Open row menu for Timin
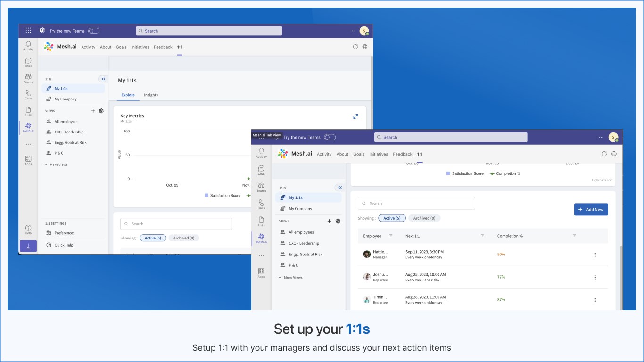Screen dimensions: 644x362 point(595,300)
